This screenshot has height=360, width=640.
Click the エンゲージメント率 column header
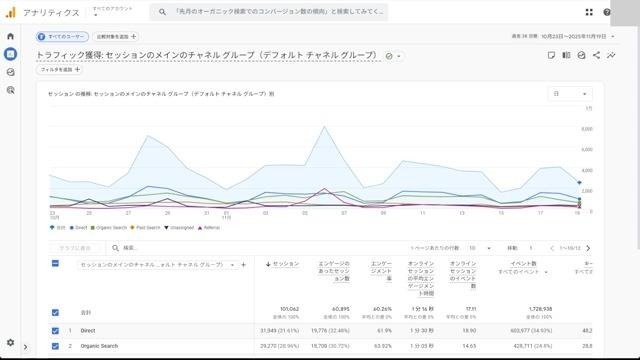click(381, 271)
